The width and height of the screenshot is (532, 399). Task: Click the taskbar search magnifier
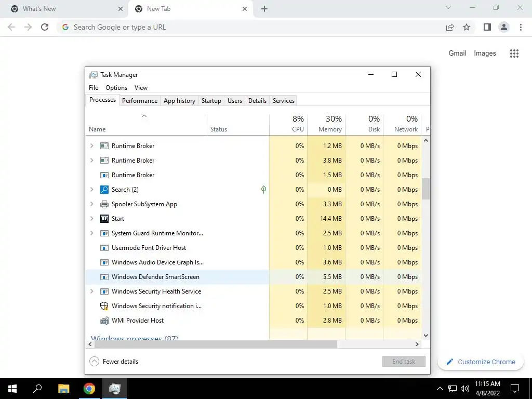tap(37, 389)
